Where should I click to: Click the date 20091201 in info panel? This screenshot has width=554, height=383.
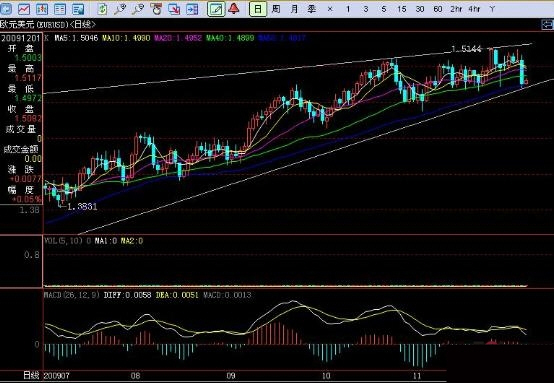[x=21, y=38]
